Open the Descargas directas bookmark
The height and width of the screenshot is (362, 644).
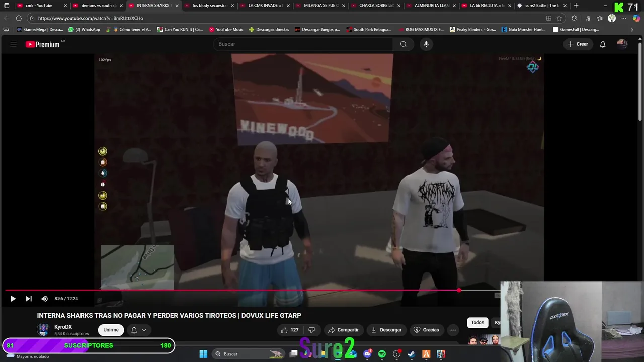(x=269, y=30)
